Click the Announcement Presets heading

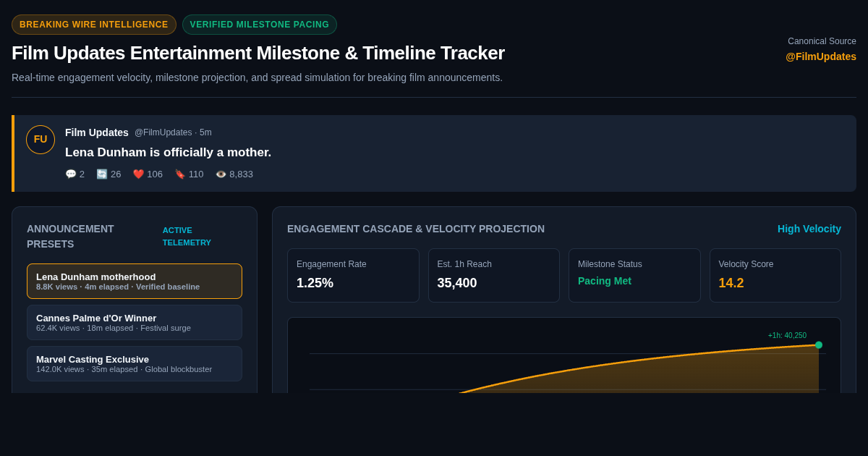[70, 236]
